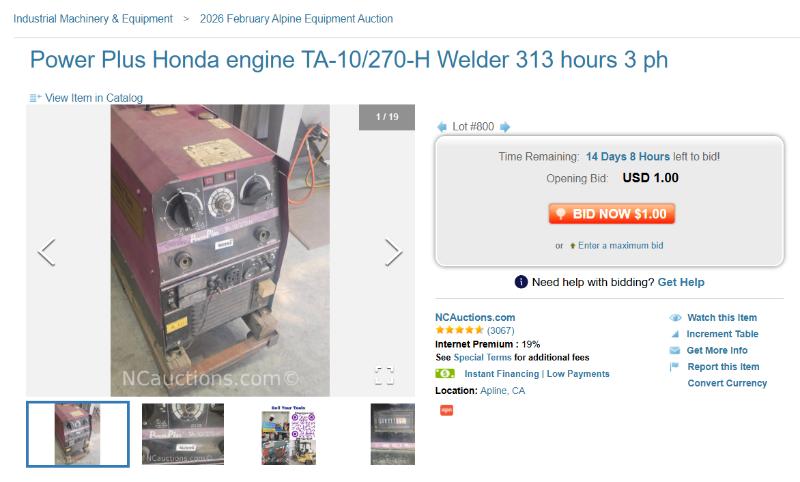Click the eye icon to watch item
800x482 pixels.
click(675, 318)
